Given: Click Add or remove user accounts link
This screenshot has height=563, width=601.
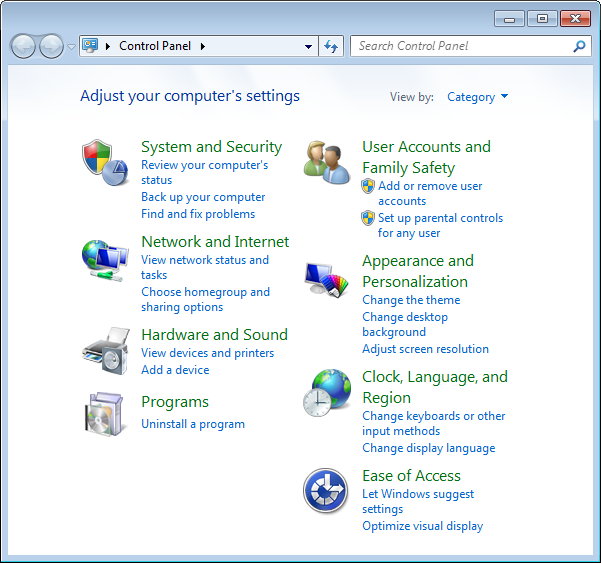Looking at the screenshot, I should click(430, 194).
